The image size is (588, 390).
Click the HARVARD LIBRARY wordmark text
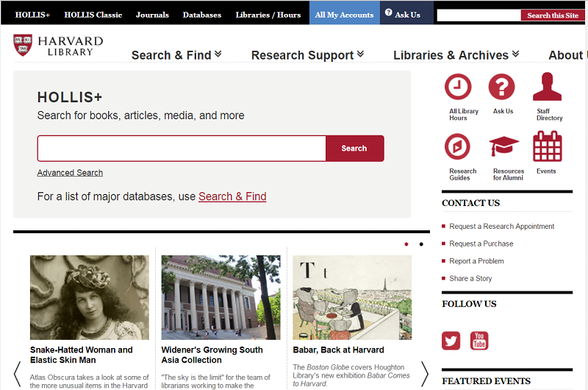point(71,46)
